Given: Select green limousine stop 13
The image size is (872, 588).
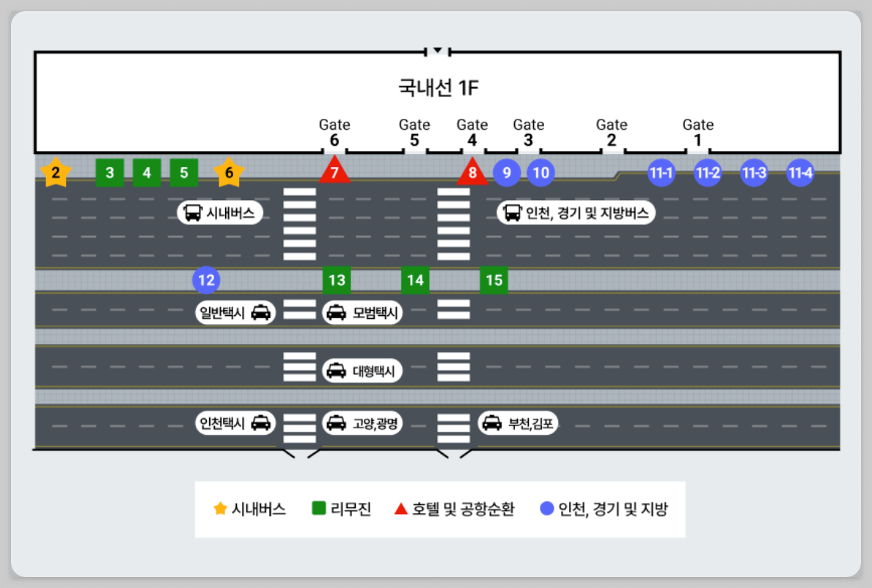Looking at the screenshot, I should click(x=337, y=280).
